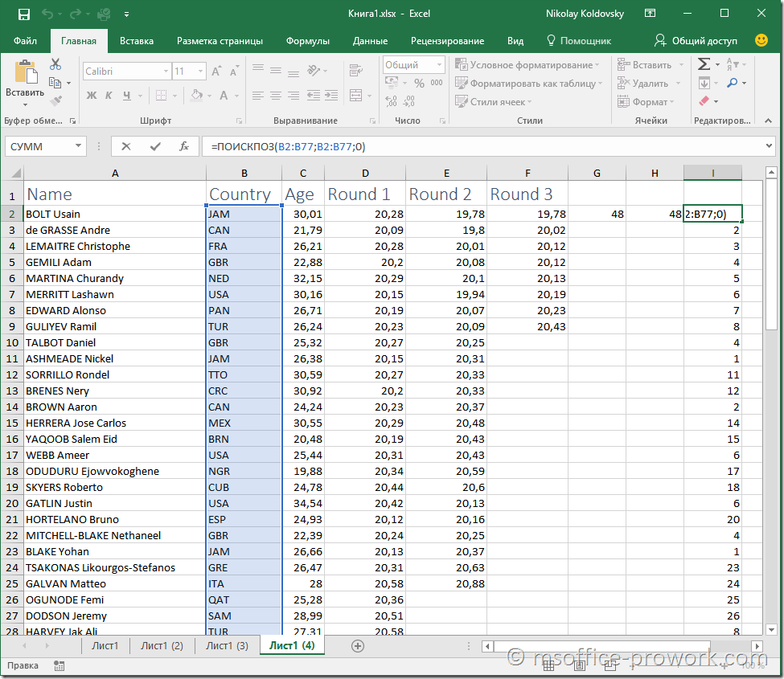
Task: Toggle bold formatting (Ж)
Action: pyautogui.click(x=92, y=95)
